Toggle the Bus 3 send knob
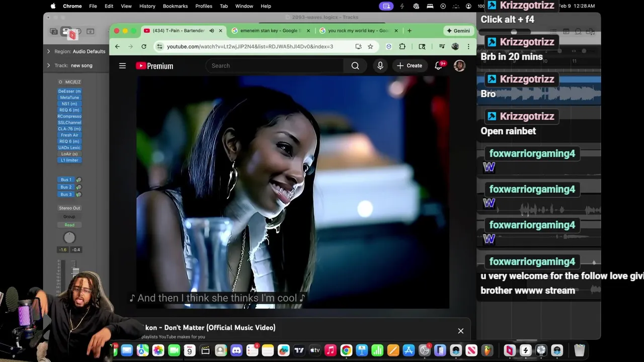The image size is (644, 362). (78, 194)
